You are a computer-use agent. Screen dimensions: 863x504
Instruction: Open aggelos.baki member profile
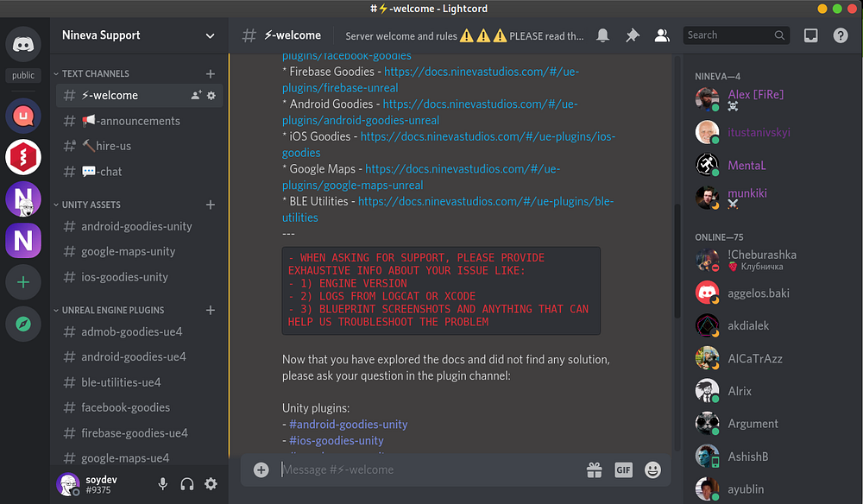click(771, 293)
